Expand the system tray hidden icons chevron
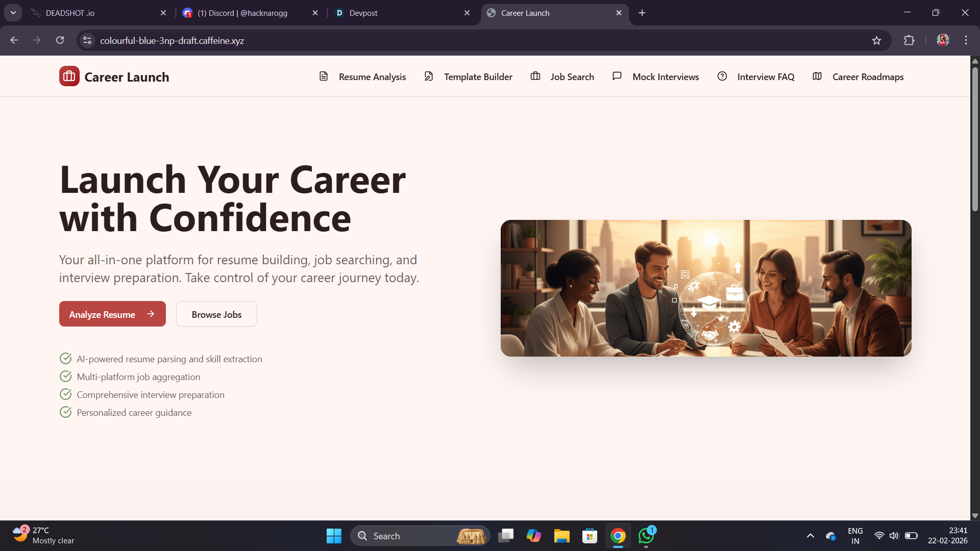The height and width of the screenshot is (551, 980). coord(811,536)
